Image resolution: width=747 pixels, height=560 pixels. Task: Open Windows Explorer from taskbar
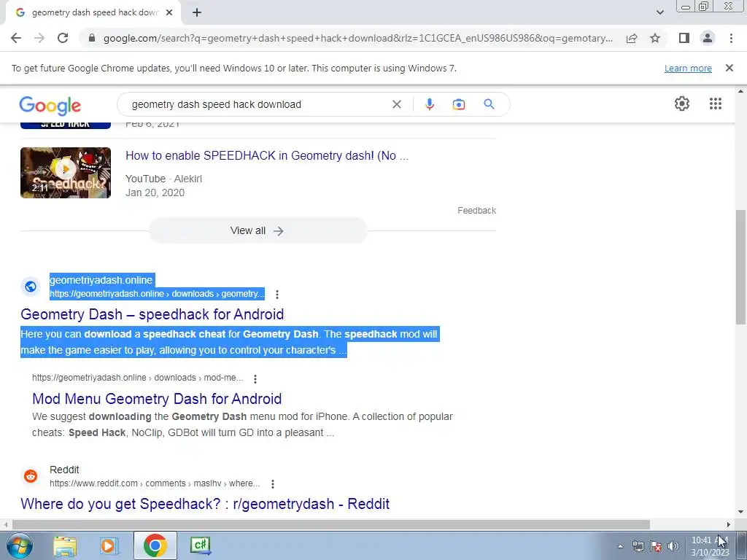click(65, 546)
